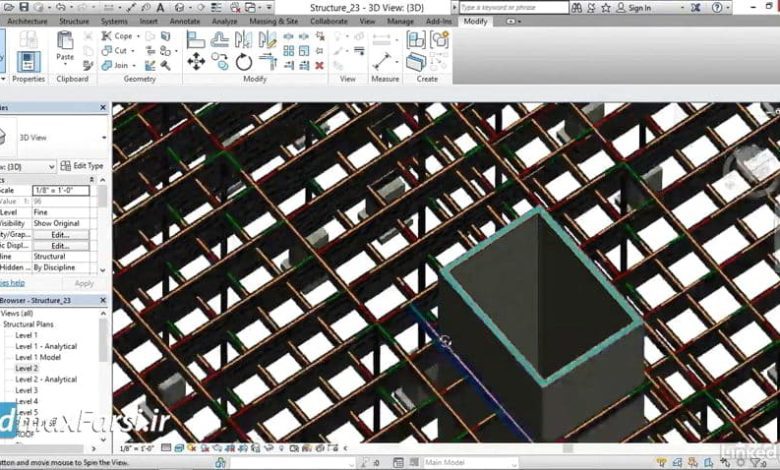Screen dimensions: 780x470
Task: Select Level 1 in Structural Plans
Action: (26, 335)
